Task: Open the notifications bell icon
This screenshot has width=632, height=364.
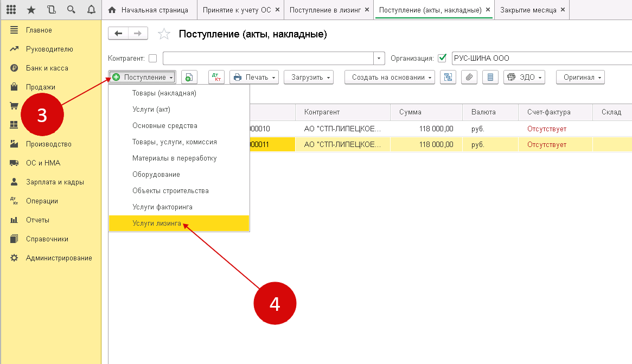Action: (92, 10)
